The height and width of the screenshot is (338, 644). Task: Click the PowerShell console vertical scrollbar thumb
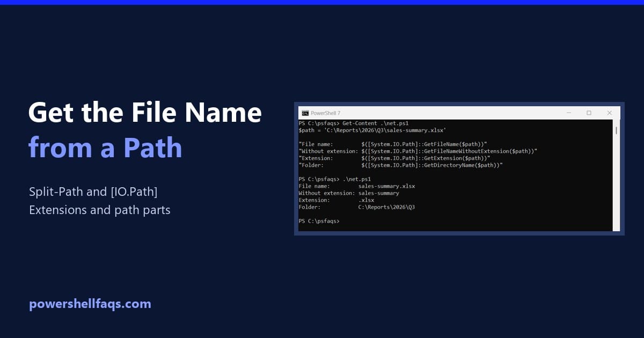616,130
